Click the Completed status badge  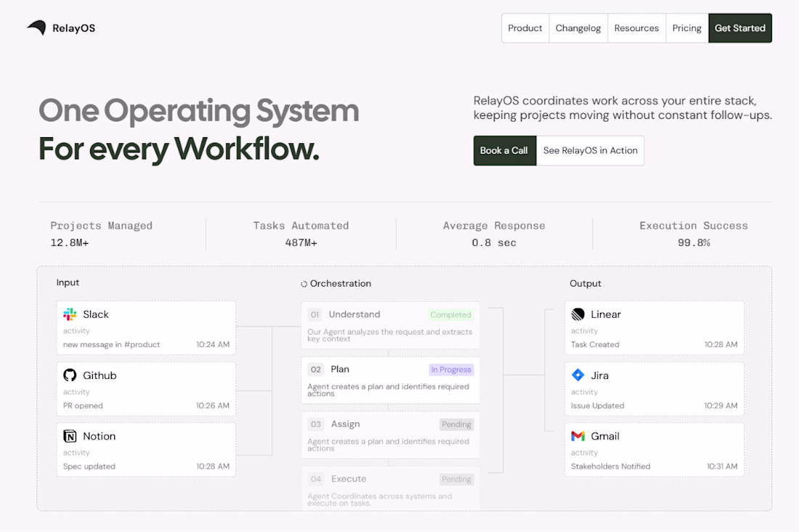tap(450, 314)
